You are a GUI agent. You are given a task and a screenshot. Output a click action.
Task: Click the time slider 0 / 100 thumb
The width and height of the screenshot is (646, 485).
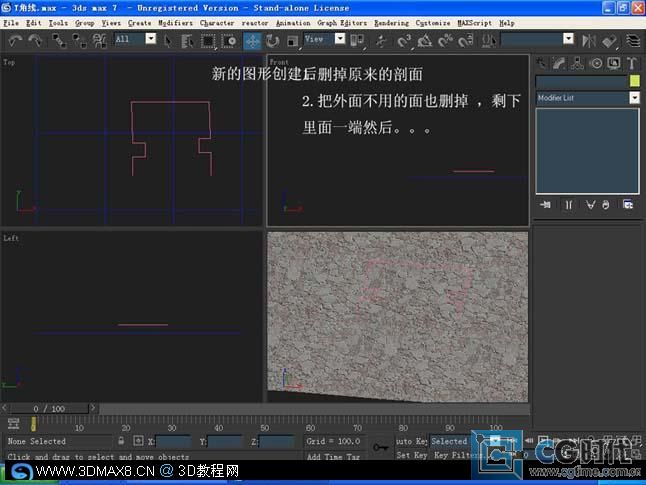[x=49, y=408]
